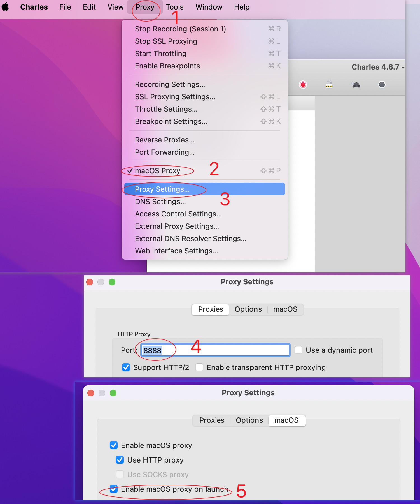Open the Help menu

click(x=242, y=7)
